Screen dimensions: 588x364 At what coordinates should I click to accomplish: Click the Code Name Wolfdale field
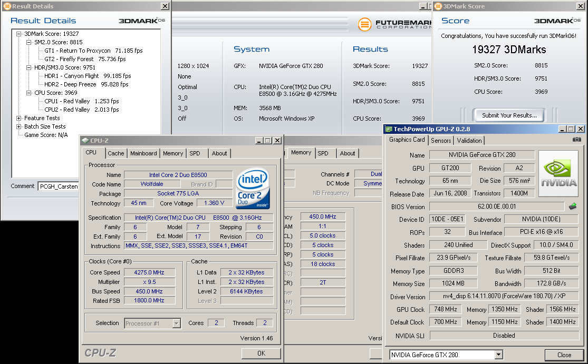152,184
